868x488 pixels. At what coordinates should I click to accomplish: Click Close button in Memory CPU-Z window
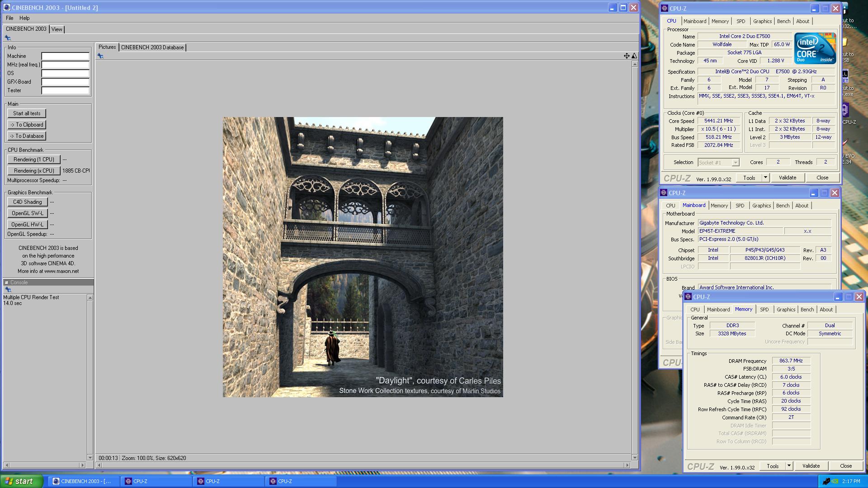tap(845, 466)
